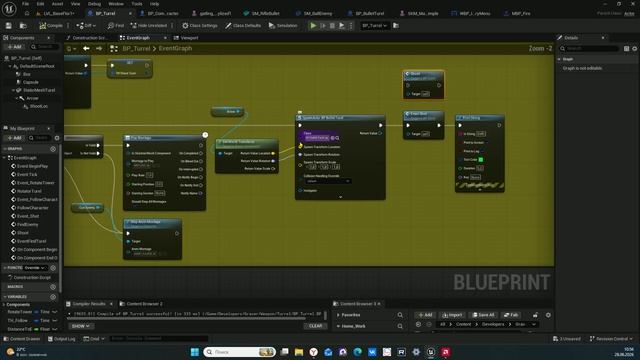Add a new variable with plus icon
The image size is (640, 360).
click(x=53, y=297)
